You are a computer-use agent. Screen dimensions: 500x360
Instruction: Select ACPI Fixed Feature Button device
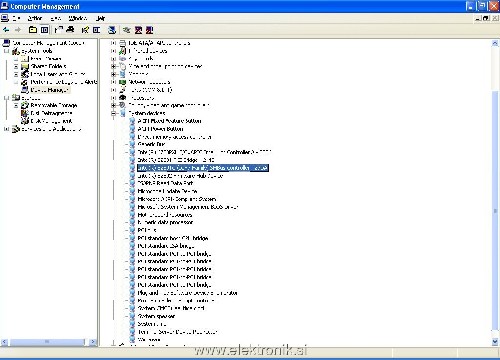(169, 121)
